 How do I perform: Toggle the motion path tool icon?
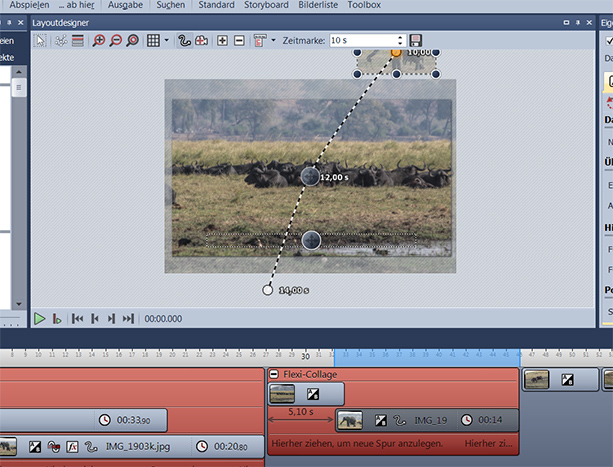tap(183, 41)
